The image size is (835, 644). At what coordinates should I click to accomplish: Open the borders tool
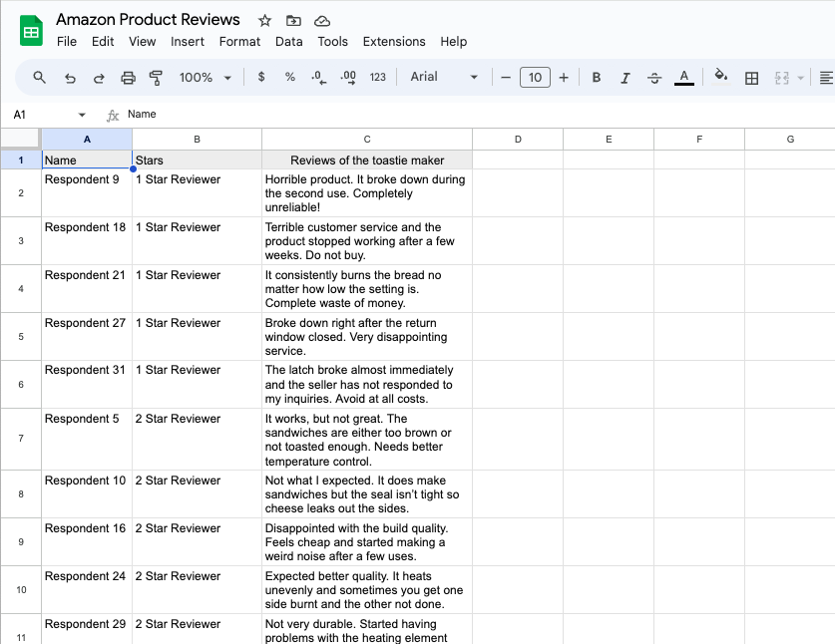pyautogui.click(x=751, y=78)
